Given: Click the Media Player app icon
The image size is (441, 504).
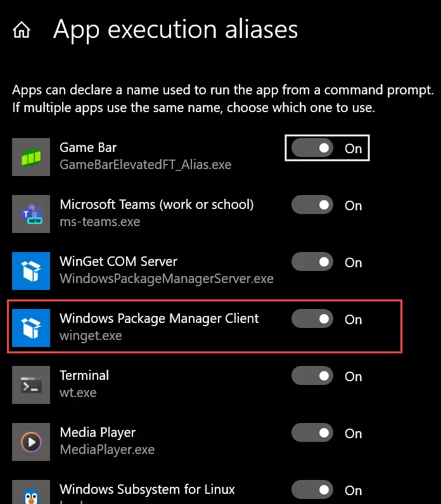Looking at the screenshot, I should pos(31,441).
